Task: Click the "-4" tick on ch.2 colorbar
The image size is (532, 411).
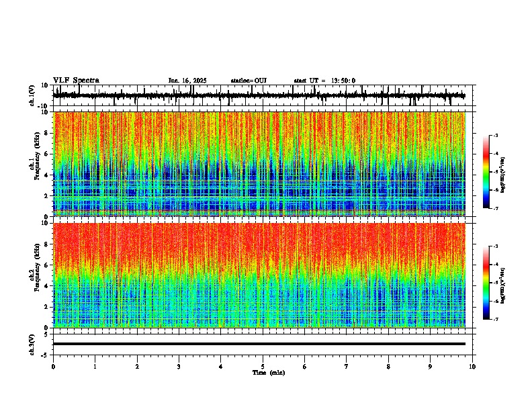Action: click(x=495, y=265)
